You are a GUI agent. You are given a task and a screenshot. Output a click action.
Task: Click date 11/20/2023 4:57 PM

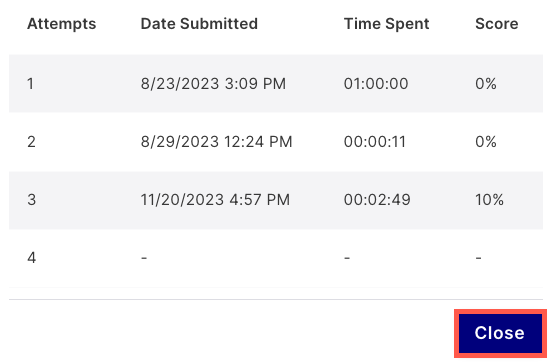coord(215,200)
